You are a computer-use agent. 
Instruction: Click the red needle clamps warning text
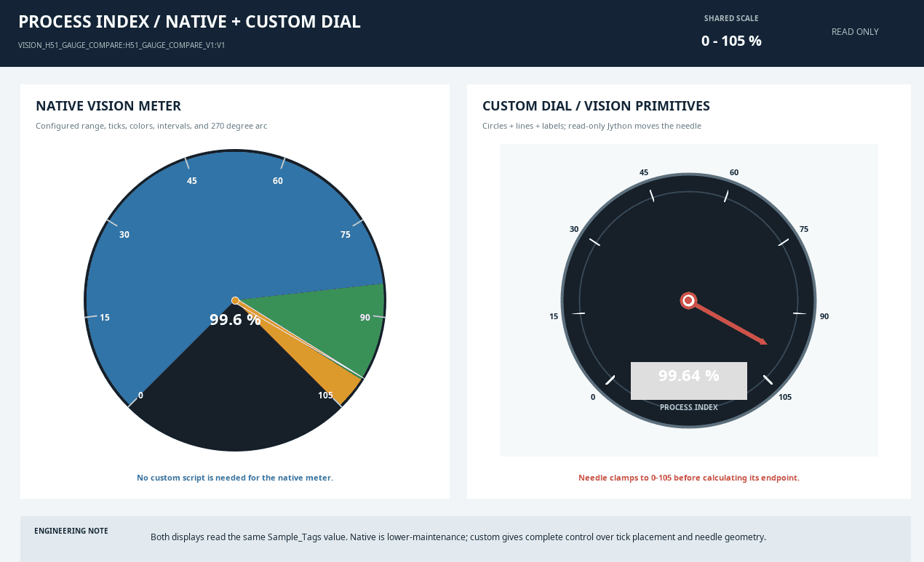(x=688, y=478)
